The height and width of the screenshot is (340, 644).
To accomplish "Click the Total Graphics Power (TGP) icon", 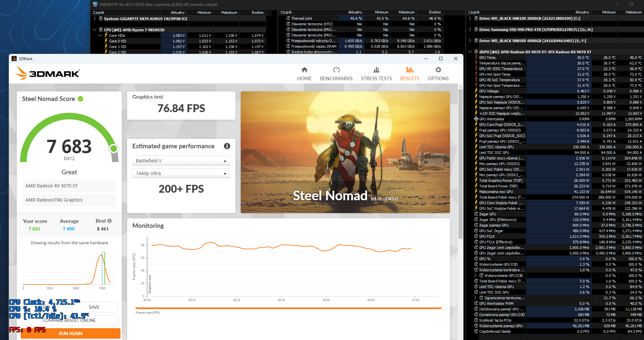I will tap(476, 181).
